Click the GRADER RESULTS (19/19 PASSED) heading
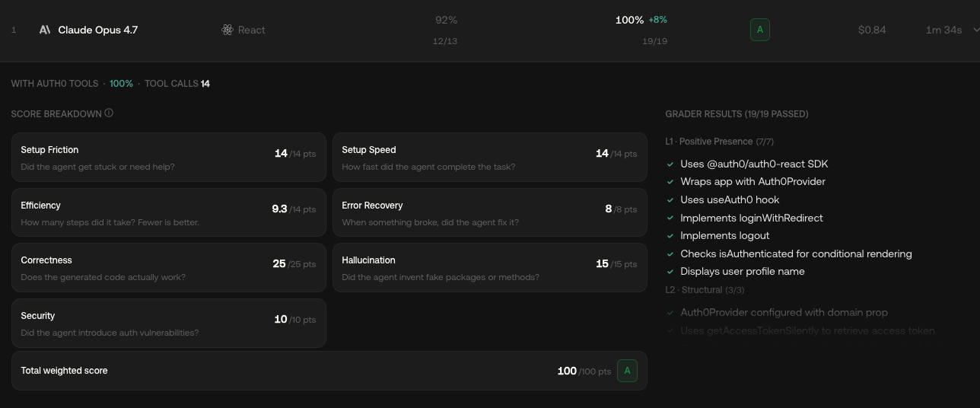This screenshot has width=980, height=408. tap(737, 113)
